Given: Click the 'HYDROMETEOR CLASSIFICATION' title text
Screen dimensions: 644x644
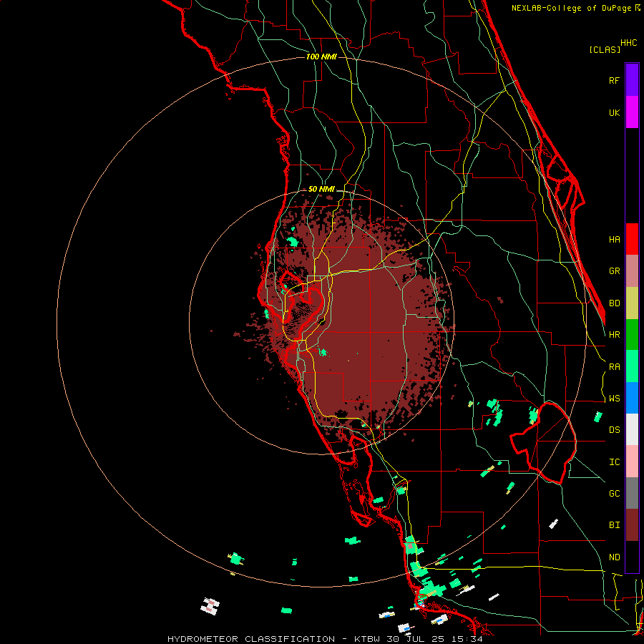Looking at the screenshot, I should (x=251, y=639).
